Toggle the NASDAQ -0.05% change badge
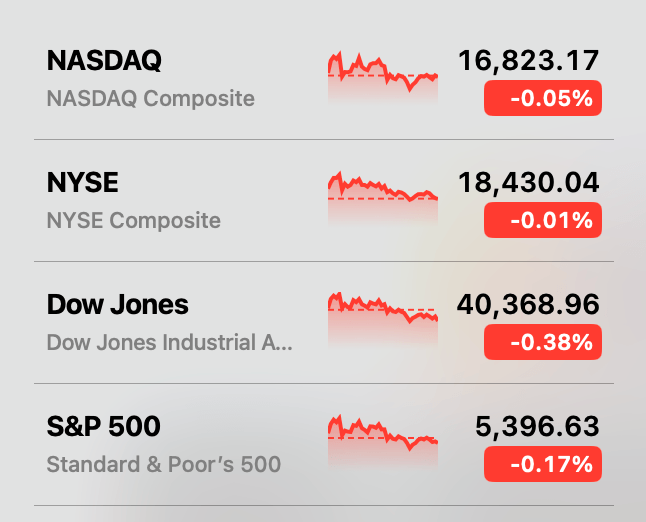646x522 pixels. (x=542, y=98)
